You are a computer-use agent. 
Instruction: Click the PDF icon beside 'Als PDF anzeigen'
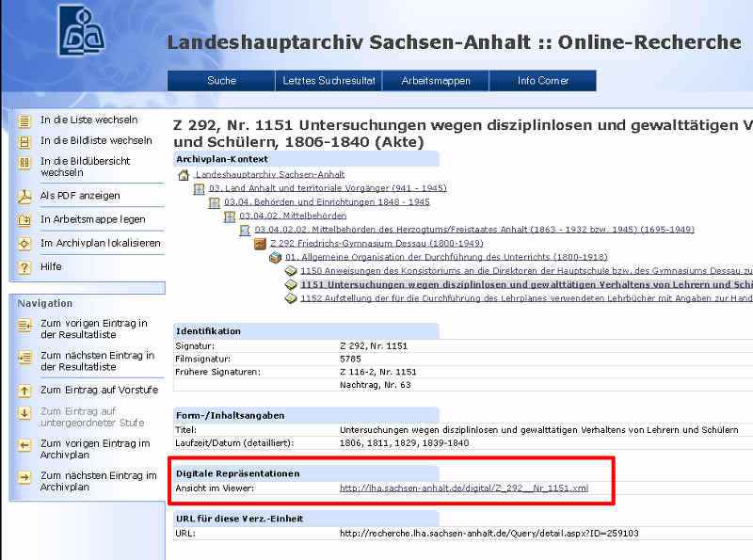(24, 197)
